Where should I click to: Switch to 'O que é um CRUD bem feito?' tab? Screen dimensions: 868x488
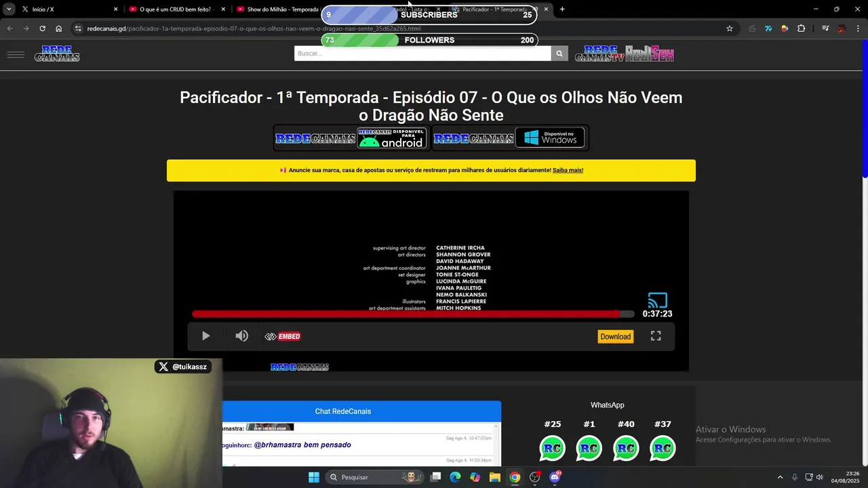coord(175,9)
